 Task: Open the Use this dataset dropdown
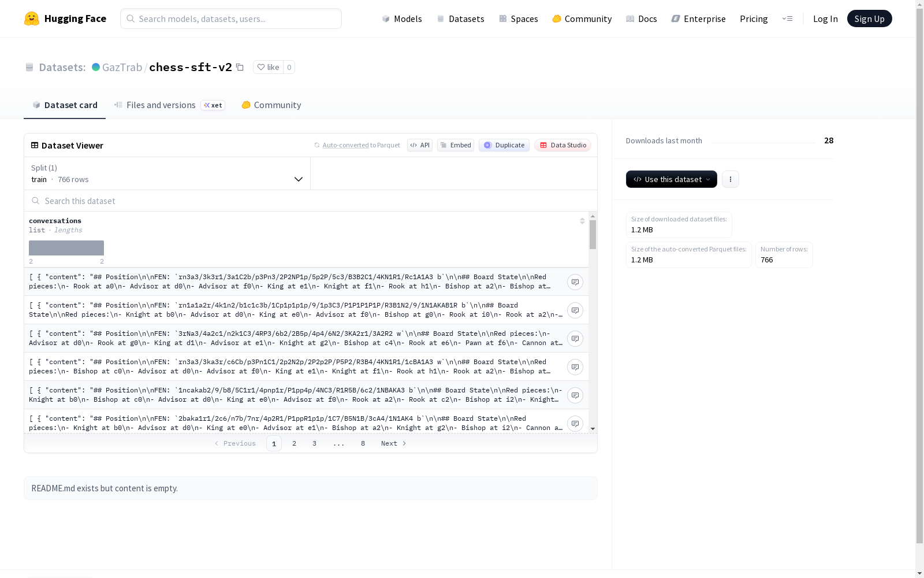(672, 179)
